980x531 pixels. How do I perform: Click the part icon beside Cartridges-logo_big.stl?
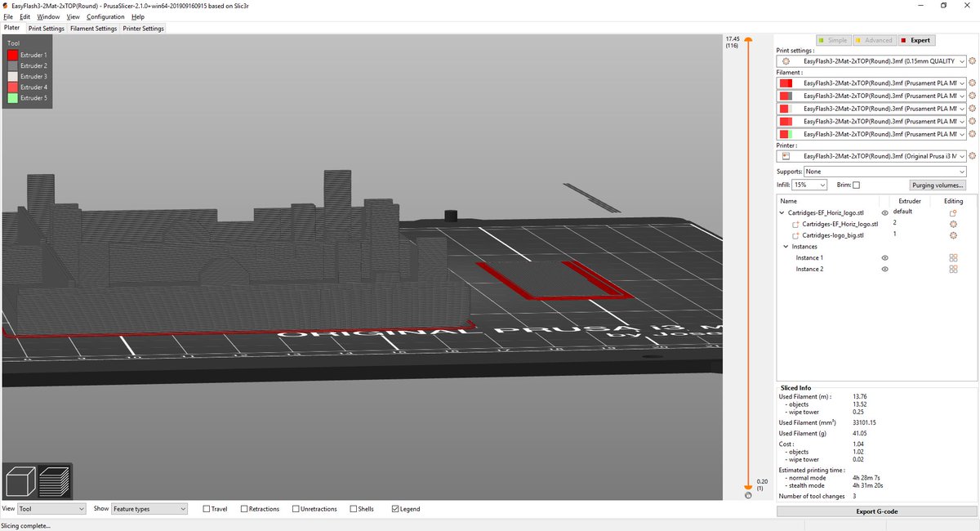(x=796, y=235)
